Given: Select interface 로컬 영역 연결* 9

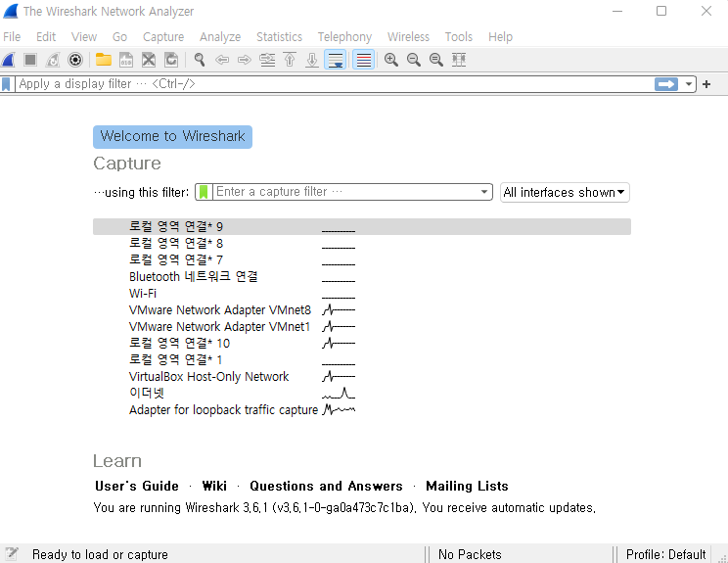Looking at the screenshot, I should pos(362,227).
